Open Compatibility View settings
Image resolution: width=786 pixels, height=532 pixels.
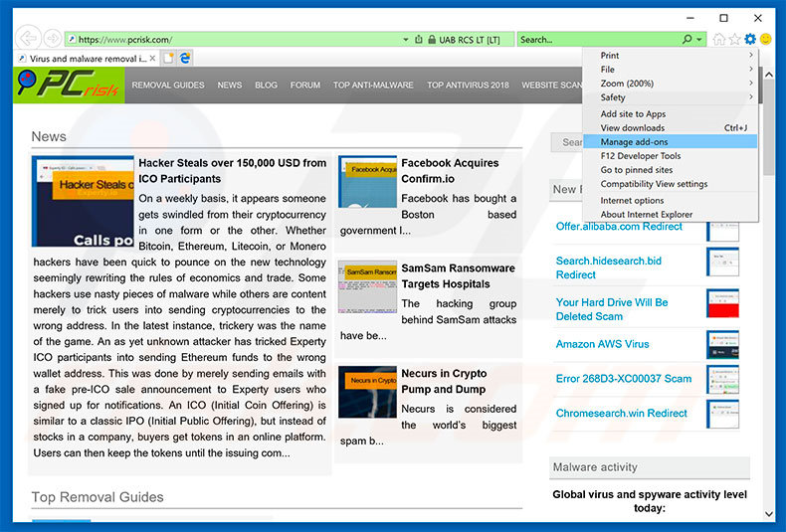click(x=671, y=184)
